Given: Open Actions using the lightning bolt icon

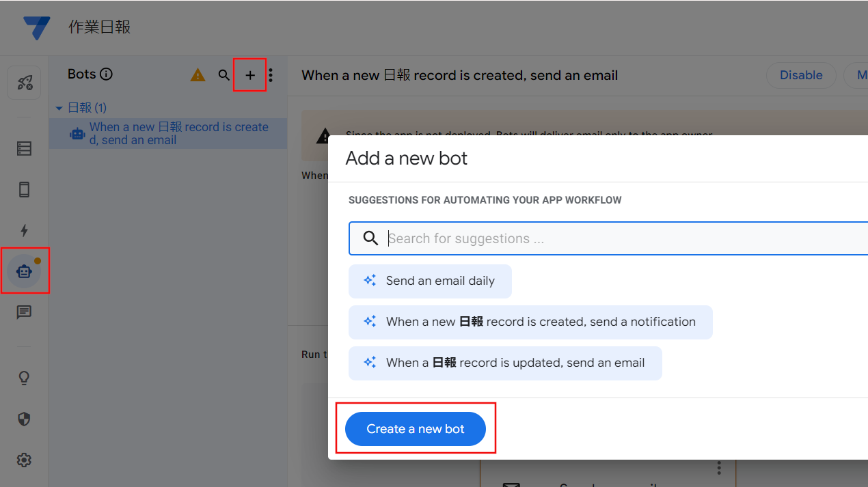Looking at the screenshot, I should click(24, 230).
